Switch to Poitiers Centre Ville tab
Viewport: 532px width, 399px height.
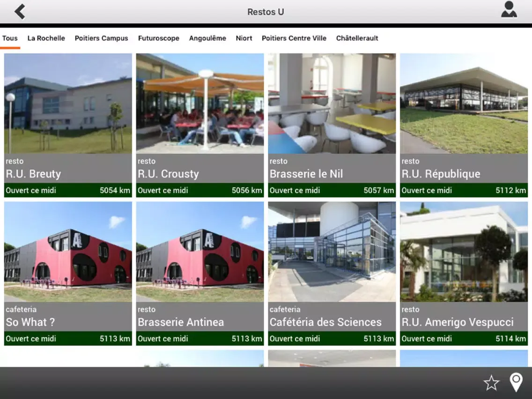coord(294,38)
